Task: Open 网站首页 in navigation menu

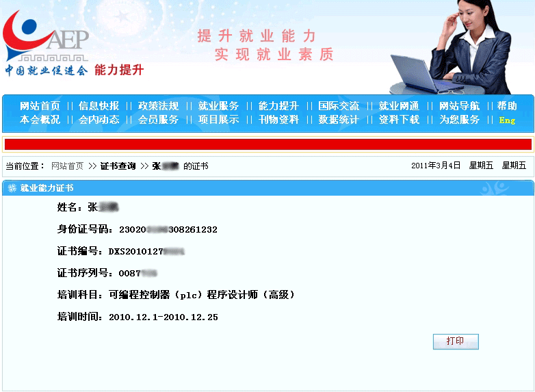Action: click(x=40, y=106)
